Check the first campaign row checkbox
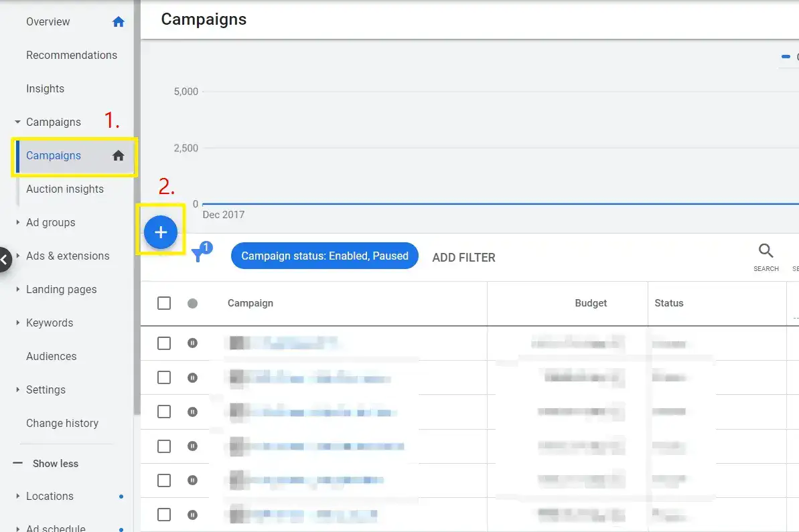 pyautogui.click(x=163, y=343)
